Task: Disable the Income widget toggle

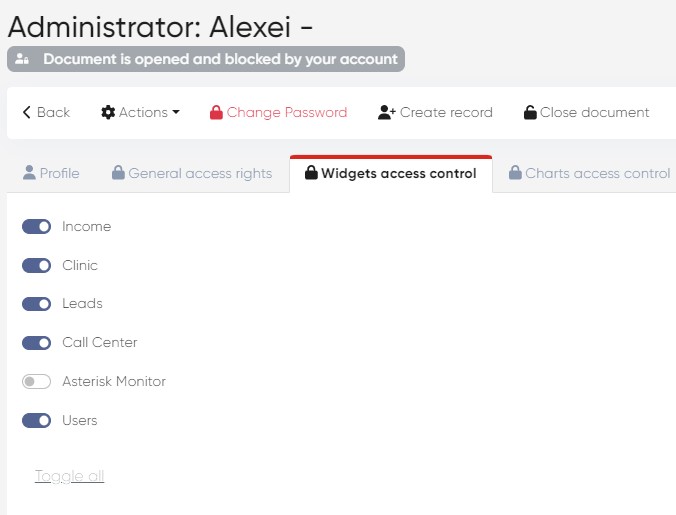Action: [37, 227]
